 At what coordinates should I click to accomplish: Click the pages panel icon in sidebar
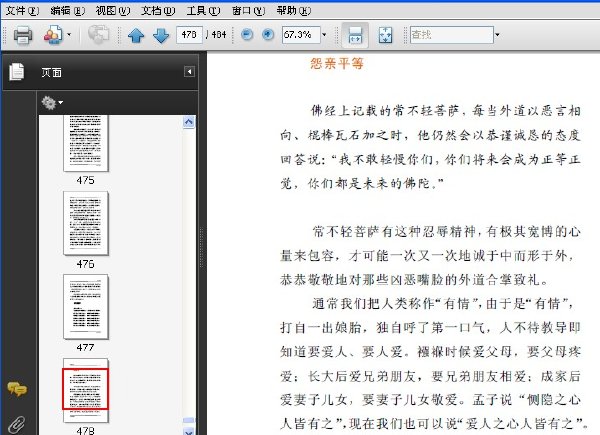[x=17, y=72]
